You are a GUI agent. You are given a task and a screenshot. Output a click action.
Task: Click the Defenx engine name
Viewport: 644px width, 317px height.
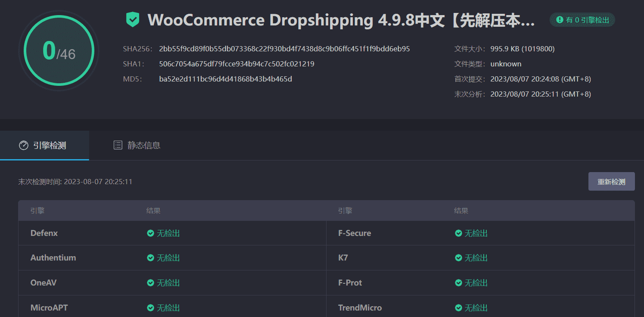click(x=44, y=233)
